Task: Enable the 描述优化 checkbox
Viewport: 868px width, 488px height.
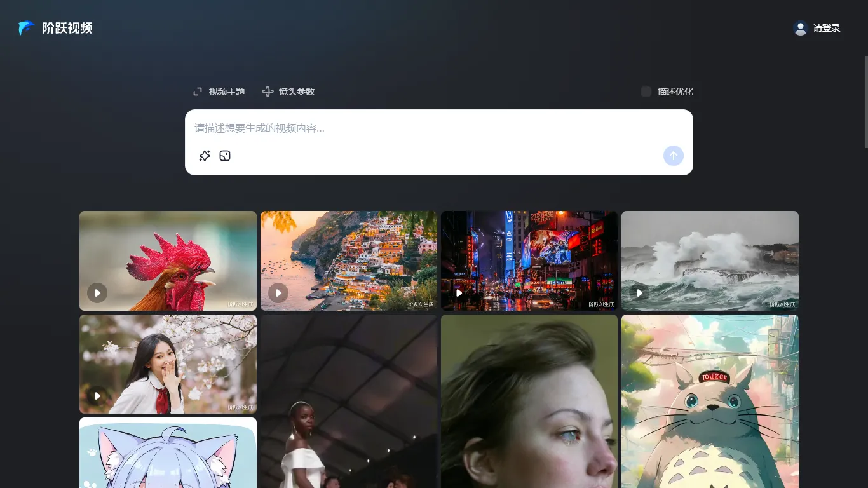Action: 646,91
